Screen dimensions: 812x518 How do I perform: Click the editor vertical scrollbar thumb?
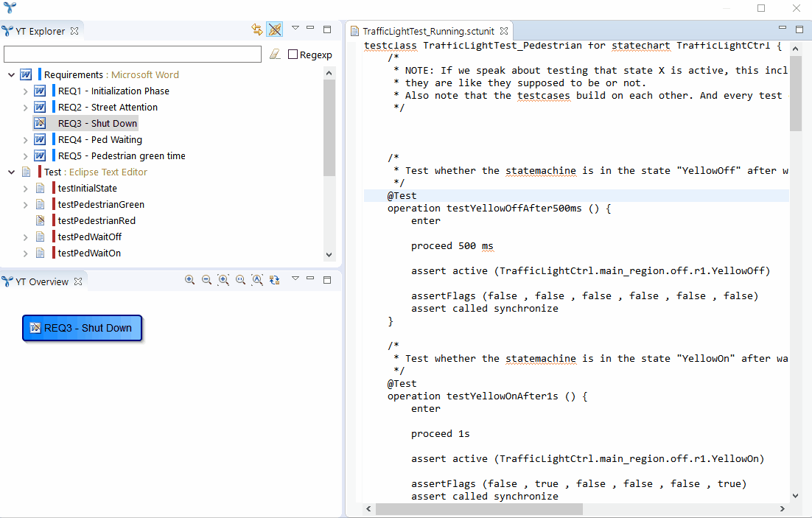point(796,94)
